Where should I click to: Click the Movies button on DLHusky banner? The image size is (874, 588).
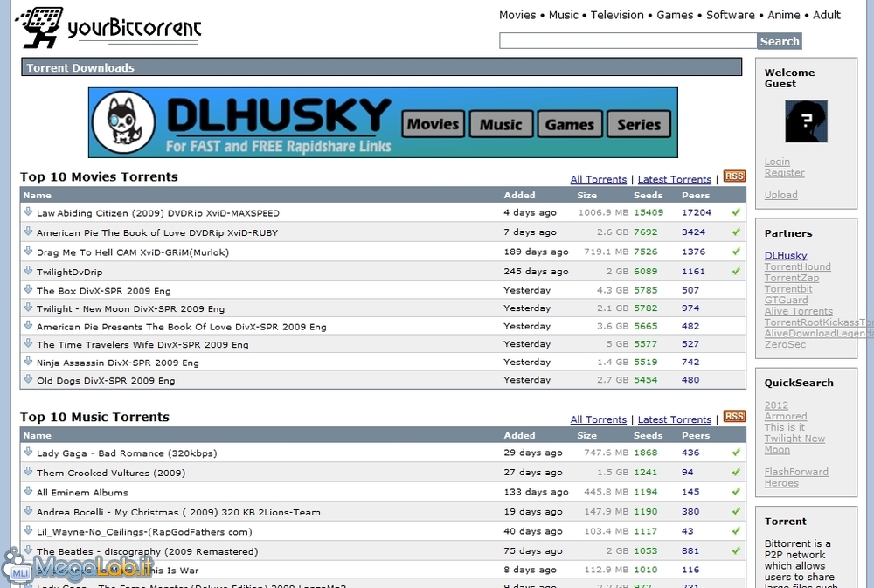tap(434, 124)
